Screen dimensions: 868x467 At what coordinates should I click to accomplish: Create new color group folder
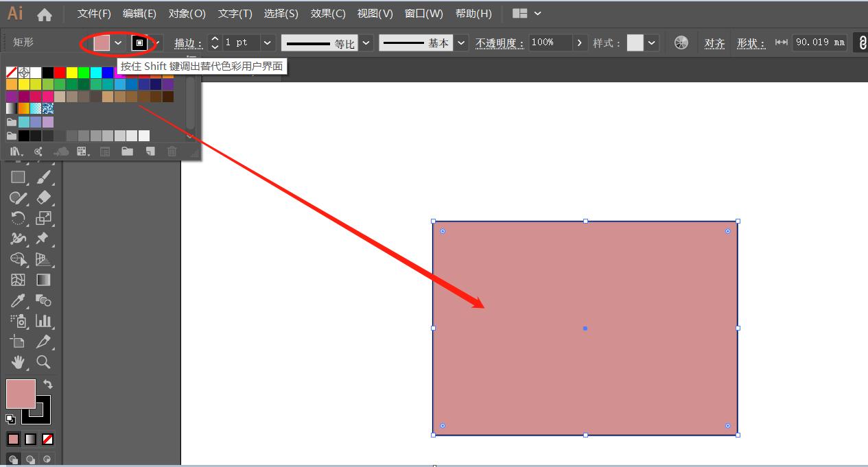point(127,152)
